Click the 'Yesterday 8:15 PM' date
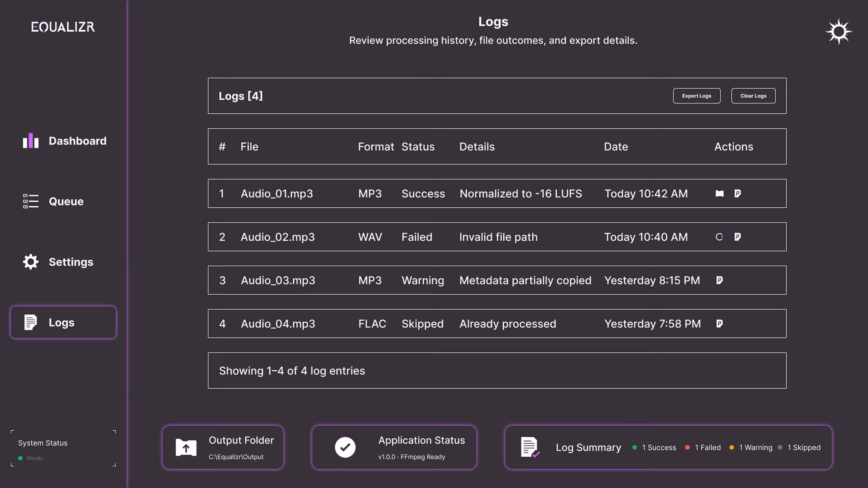The width and height of the screenshot is (868, 488). (652, 281)
